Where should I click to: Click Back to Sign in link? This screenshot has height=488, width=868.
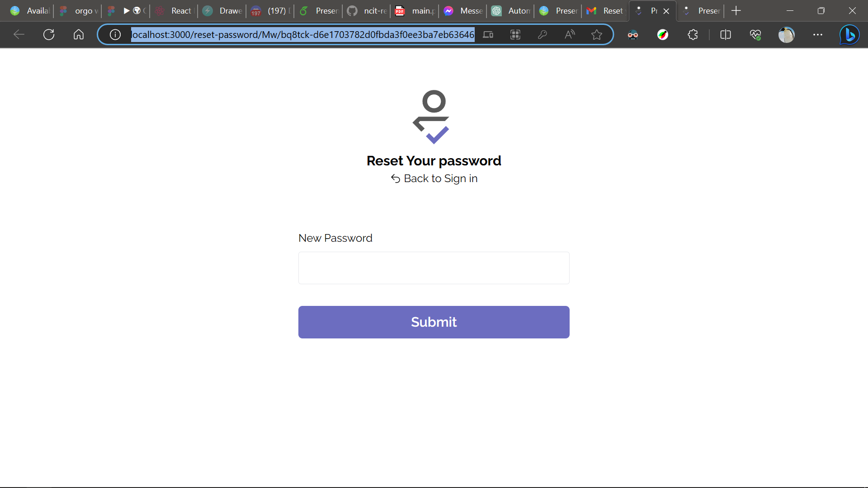click(434, 178)
